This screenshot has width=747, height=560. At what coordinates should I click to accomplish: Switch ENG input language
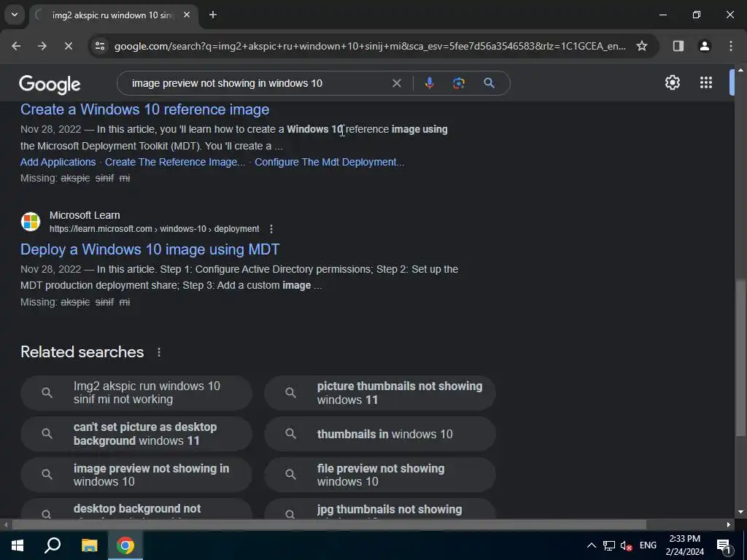point(648,545)
